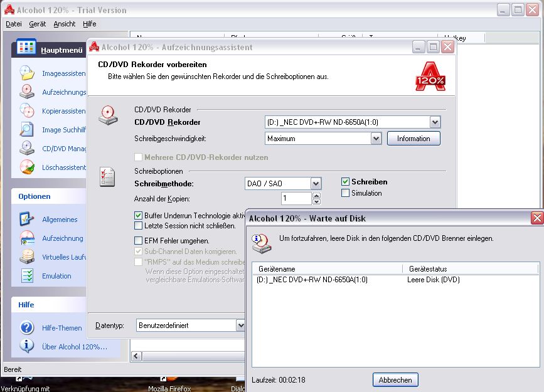Select NEC DVD+-RW ND-6650A row in device list
Viewport: 544px width, 392px height.
395,280
